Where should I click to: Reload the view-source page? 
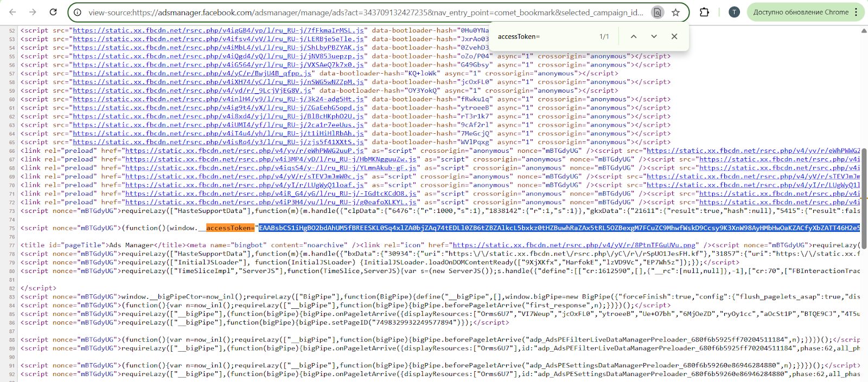[x=53, y=12]
